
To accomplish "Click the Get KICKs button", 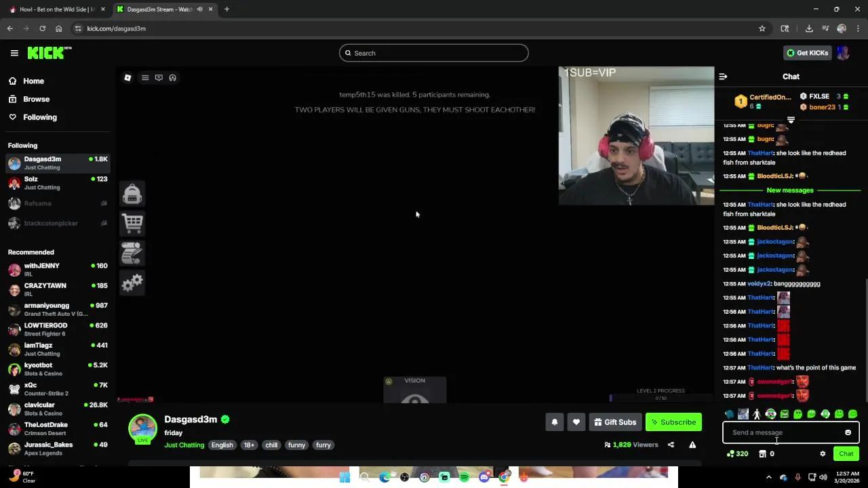I will click(807, 53).
